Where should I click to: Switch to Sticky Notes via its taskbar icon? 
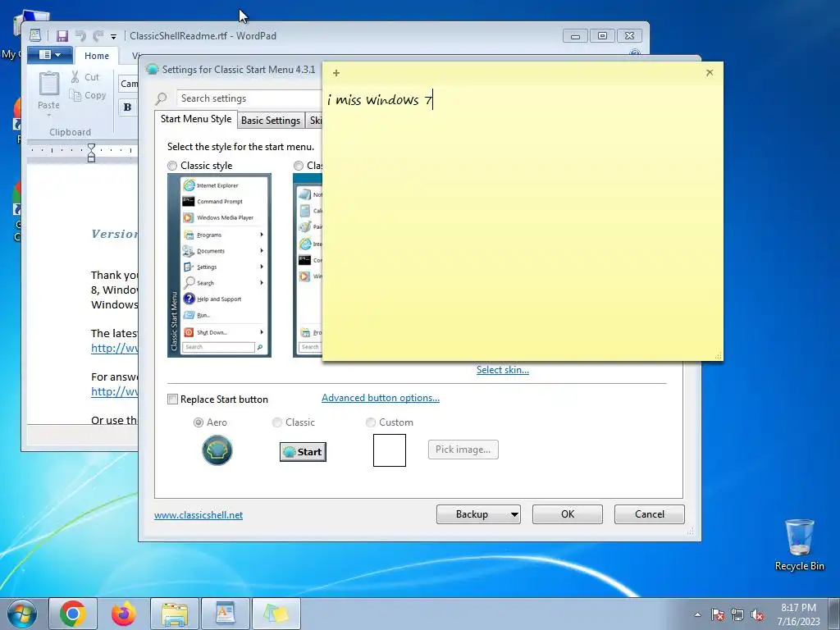(x=276, y=614)
